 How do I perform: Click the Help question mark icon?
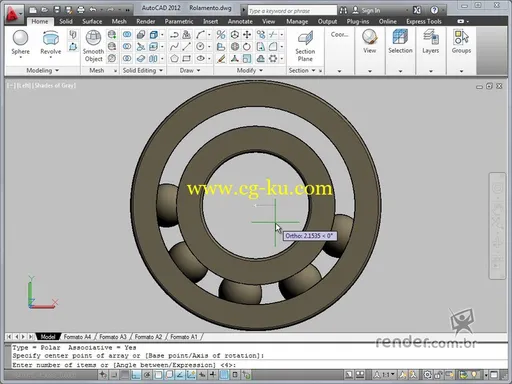(x=434, y=10)
